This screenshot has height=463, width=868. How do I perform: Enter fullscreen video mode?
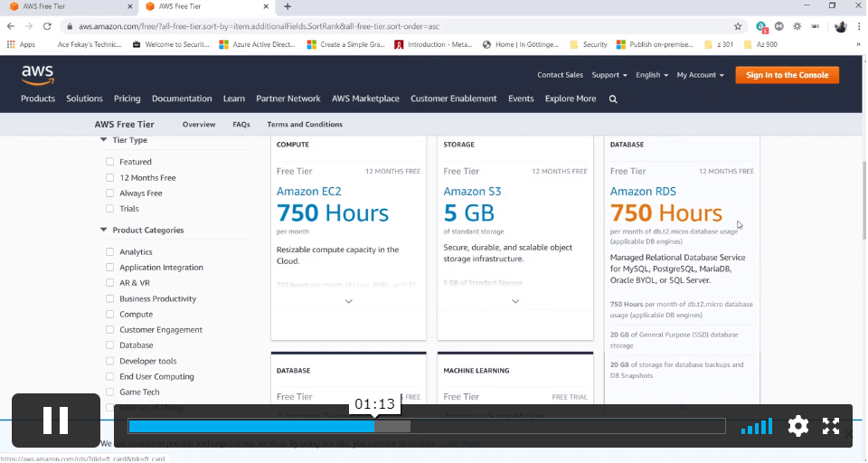coord(831,426)
